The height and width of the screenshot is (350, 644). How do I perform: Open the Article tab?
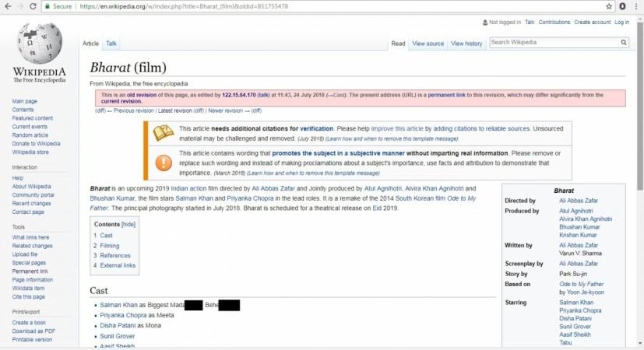click(90, 44)
